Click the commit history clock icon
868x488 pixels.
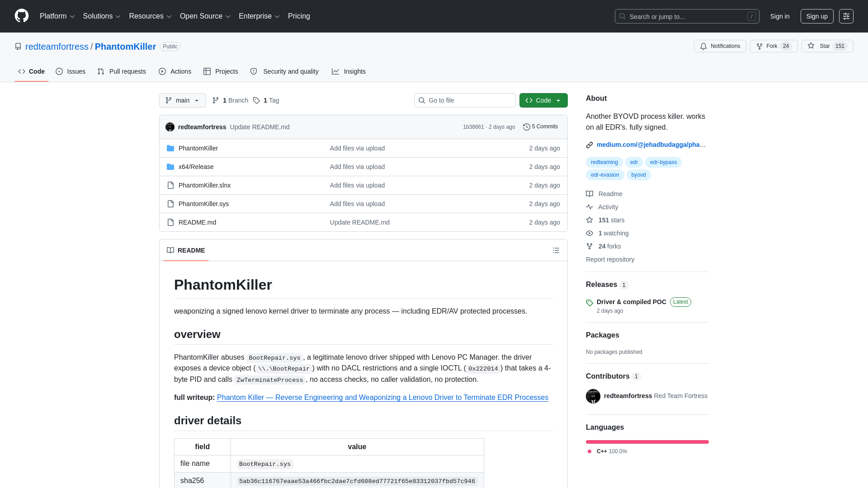click(527, 127)
